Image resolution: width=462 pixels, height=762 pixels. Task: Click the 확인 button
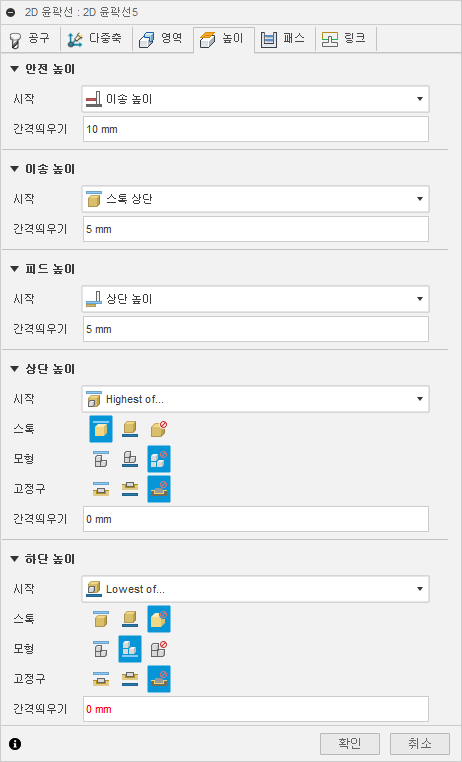coord(350,744)
